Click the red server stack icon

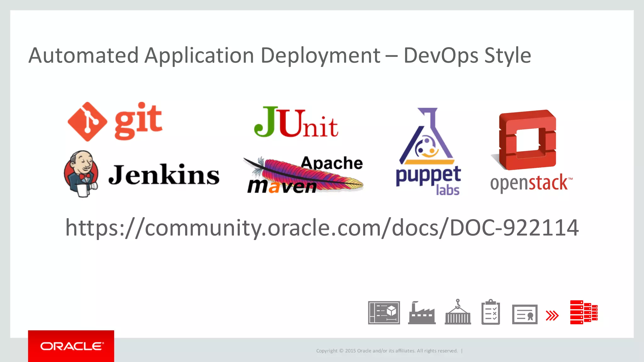tap(584, 312)
